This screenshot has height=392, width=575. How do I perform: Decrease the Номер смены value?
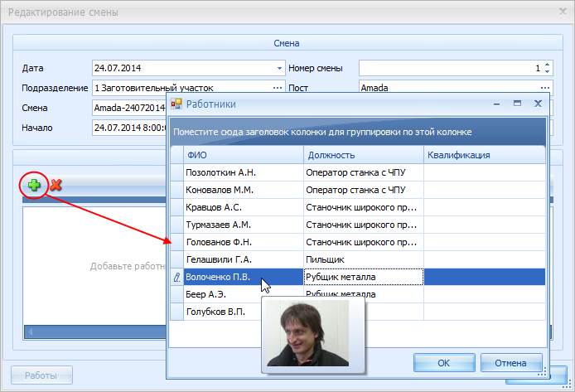click(x=547, y=71)
